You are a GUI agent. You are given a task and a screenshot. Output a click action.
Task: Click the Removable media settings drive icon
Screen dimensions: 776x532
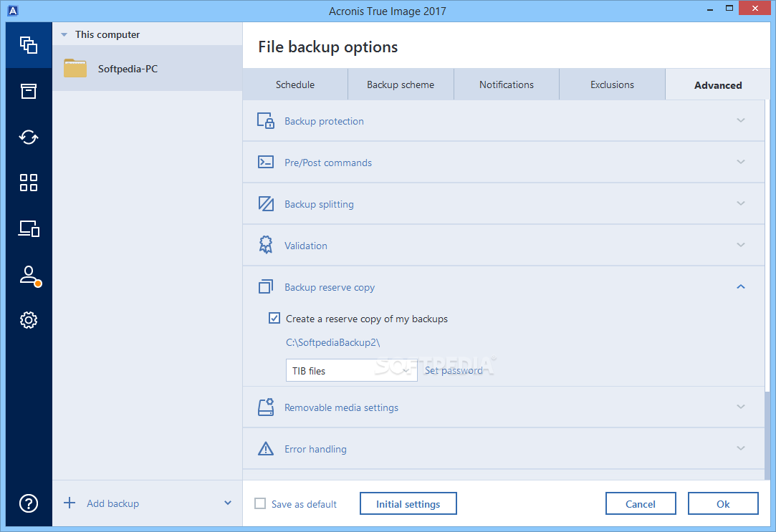pos(266,407)
